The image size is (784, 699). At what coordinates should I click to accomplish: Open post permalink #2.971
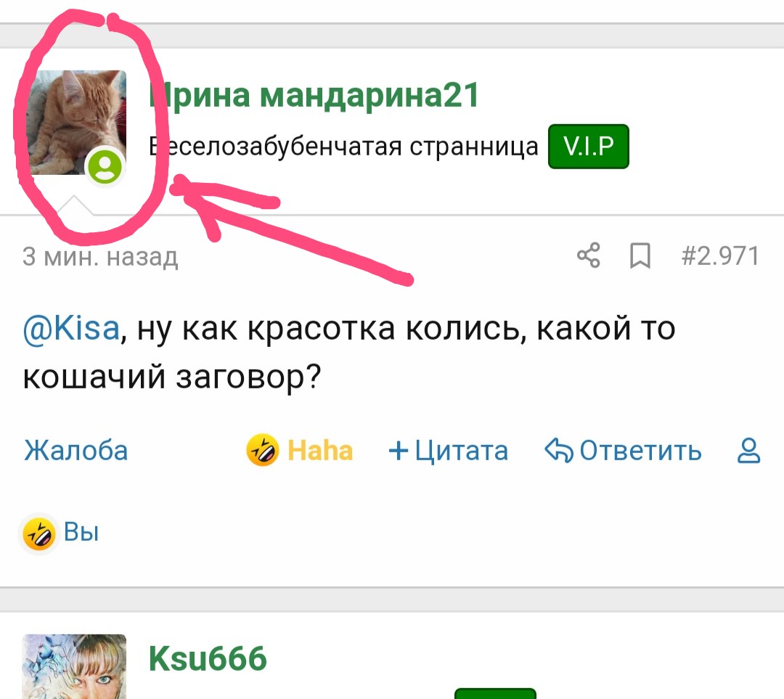(720, 256)
